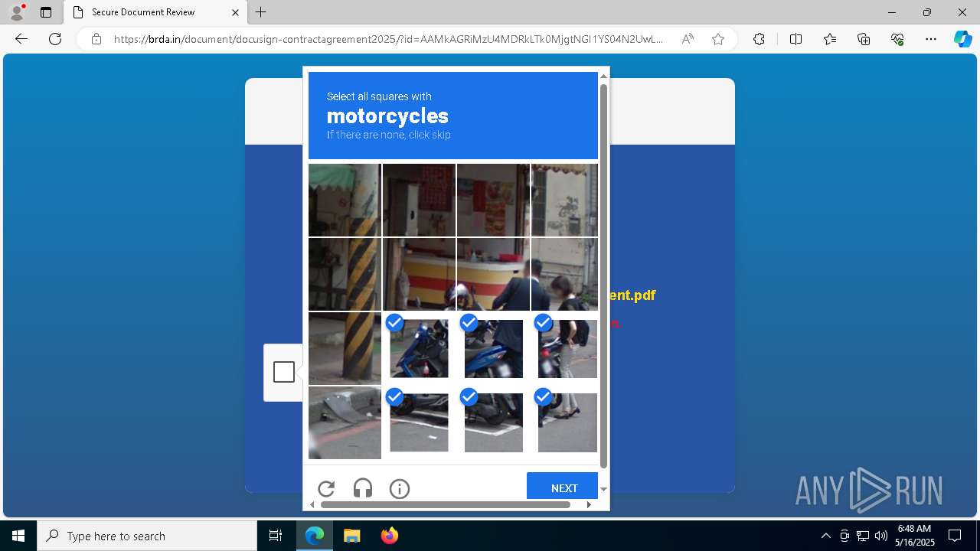Click the taskbar search box
Screen dimensions: 980x551
(147, 536)
